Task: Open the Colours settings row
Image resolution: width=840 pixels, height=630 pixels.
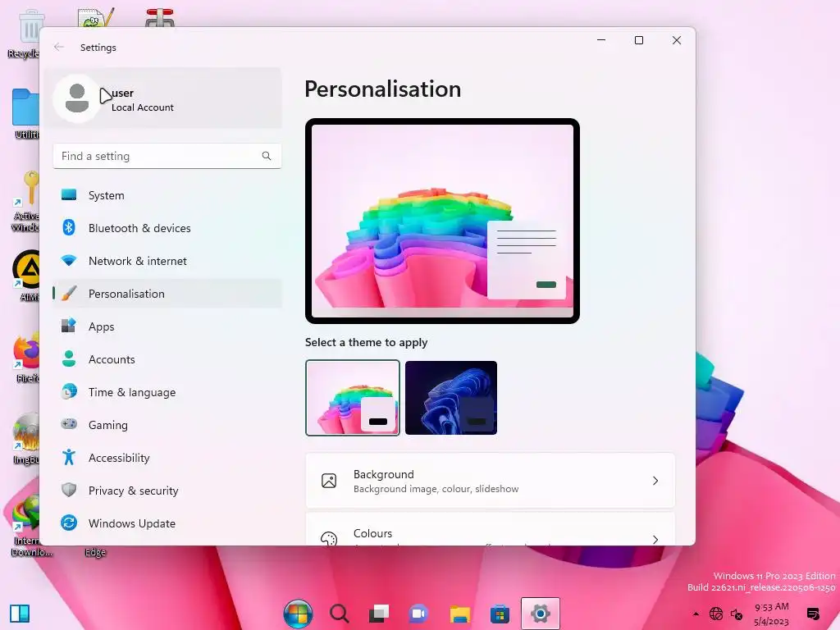Action: (x=491, y=529)
